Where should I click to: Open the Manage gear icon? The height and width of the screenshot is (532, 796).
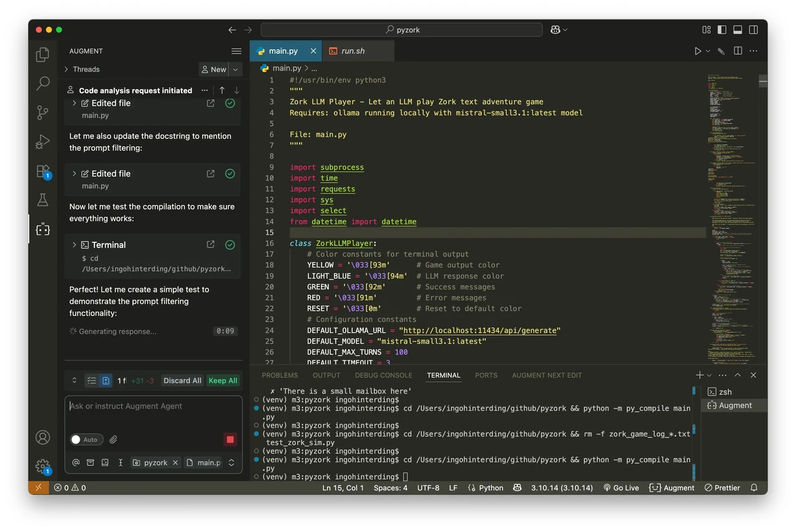43,466
